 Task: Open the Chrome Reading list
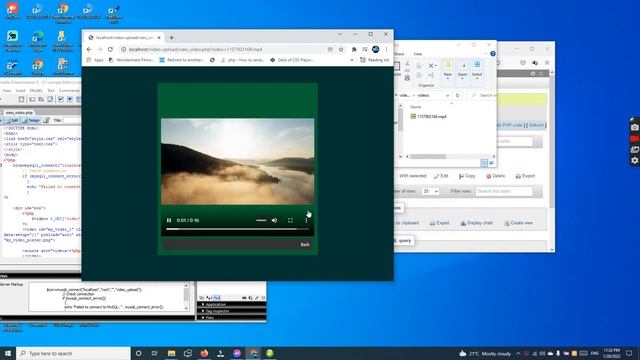coord(375,60)
